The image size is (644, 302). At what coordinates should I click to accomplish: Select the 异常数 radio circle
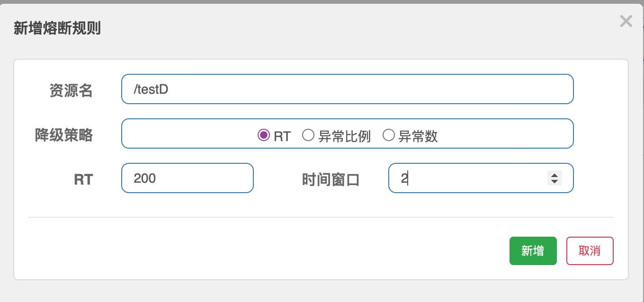coord(389,135)
